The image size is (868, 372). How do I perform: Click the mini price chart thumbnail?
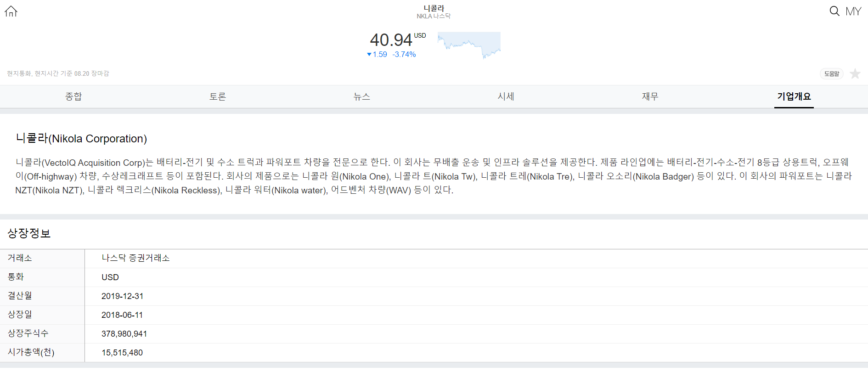point(469,45)
